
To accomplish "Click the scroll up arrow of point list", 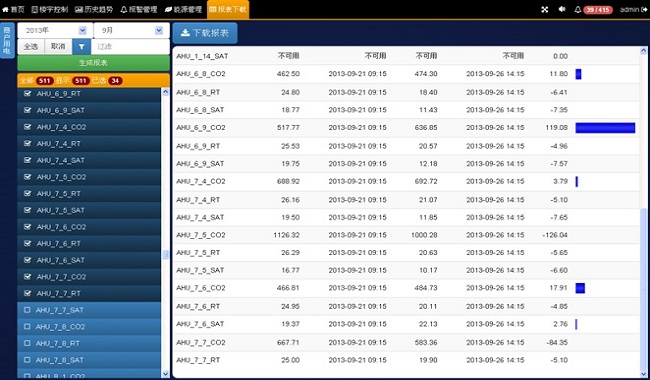I will pyautogui.click(x=165, y=92).
